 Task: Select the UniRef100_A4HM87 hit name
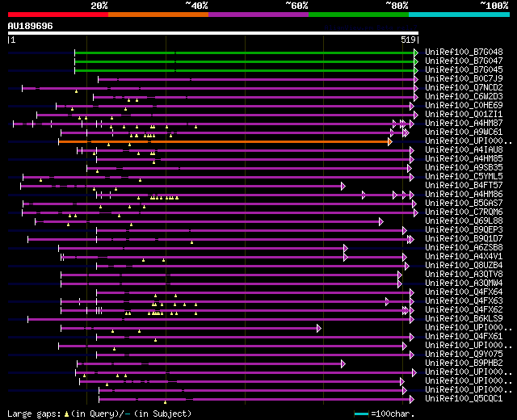[x=464, y=124]
